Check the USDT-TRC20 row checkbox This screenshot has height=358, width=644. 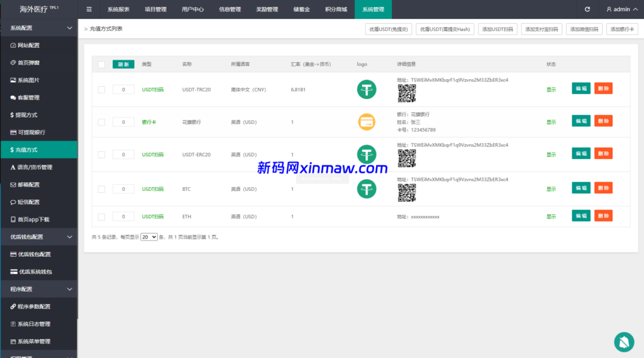pos(101,90)
